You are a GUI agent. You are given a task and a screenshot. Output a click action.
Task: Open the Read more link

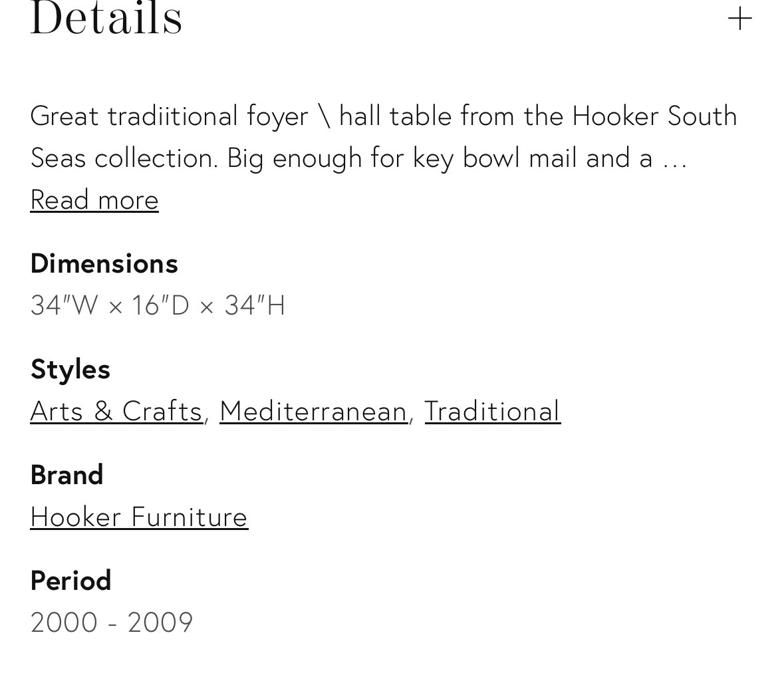pyautogui.click(x=94, y=200)
